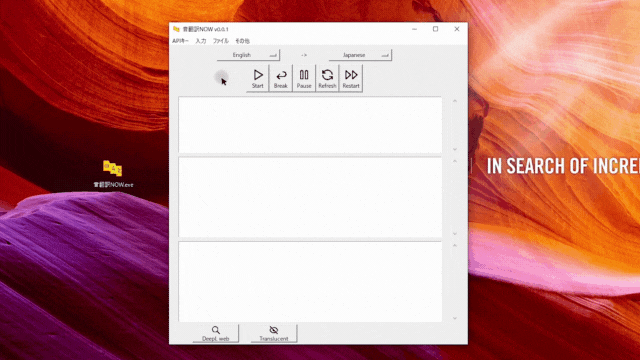This screenshot has height=360, width=640.
Task: Open the その他 menu
Action: pos(242,41)
